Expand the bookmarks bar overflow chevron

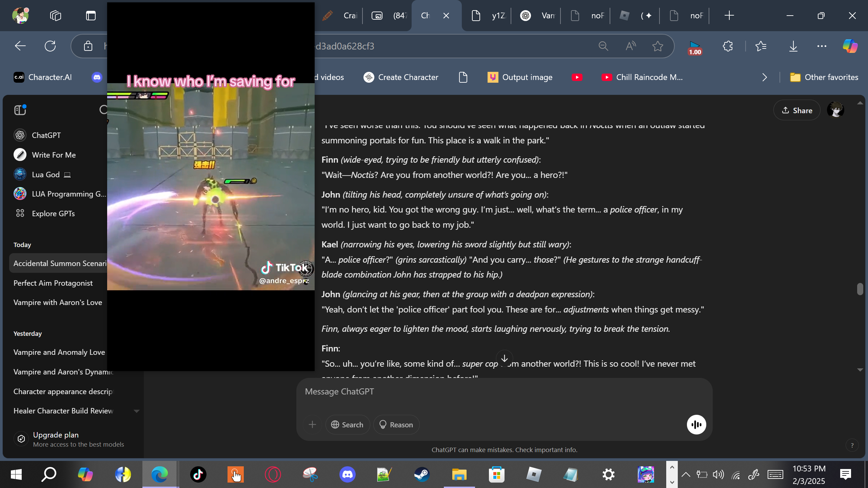click(x=764, y=77)
